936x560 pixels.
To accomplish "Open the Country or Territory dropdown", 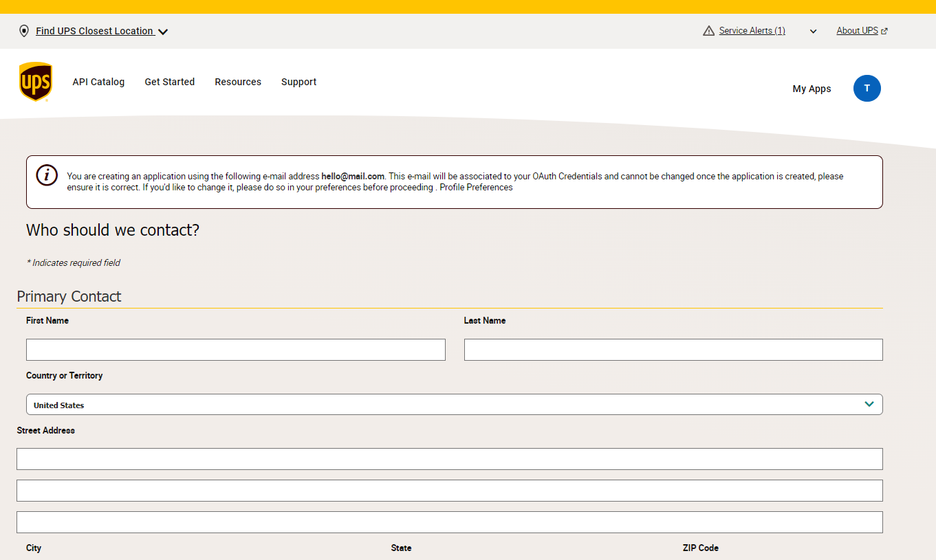I will click(x=869, y=404).
